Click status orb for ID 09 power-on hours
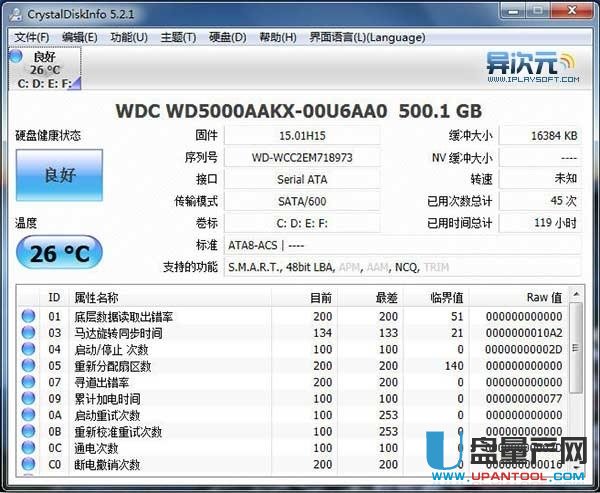 coord(28,399)
